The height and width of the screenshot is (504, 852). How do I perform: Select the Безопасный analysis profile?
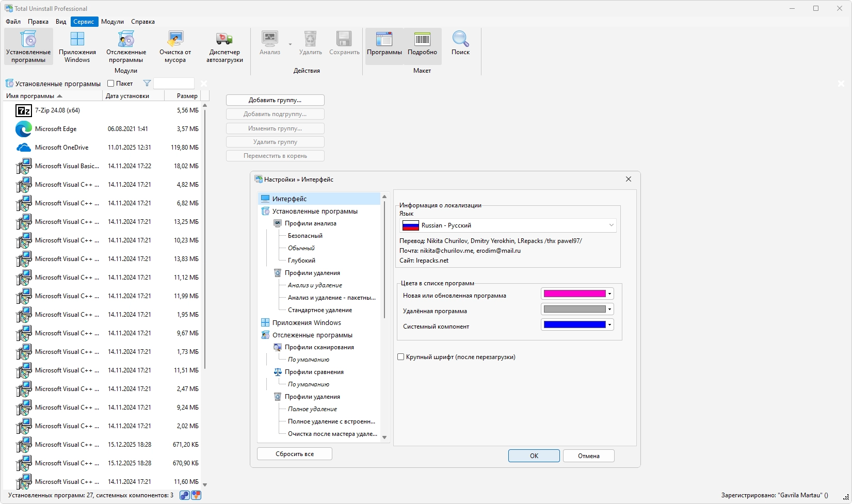coord(305,236)
